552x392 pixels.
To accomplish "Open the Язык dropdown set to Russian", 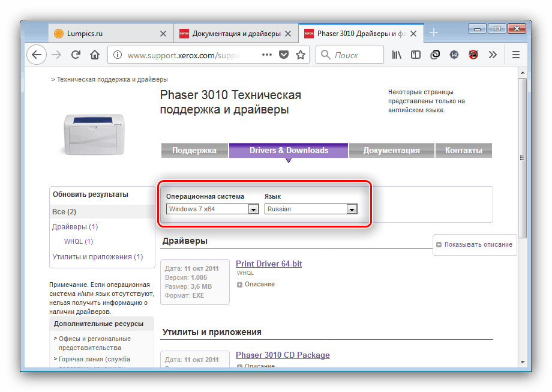I will coord(311,209).
